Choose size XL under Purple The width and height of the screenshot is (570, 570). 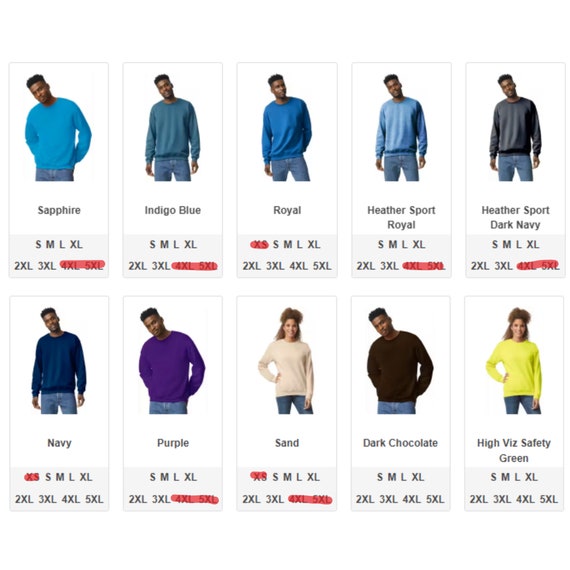(x=190, y=477)
